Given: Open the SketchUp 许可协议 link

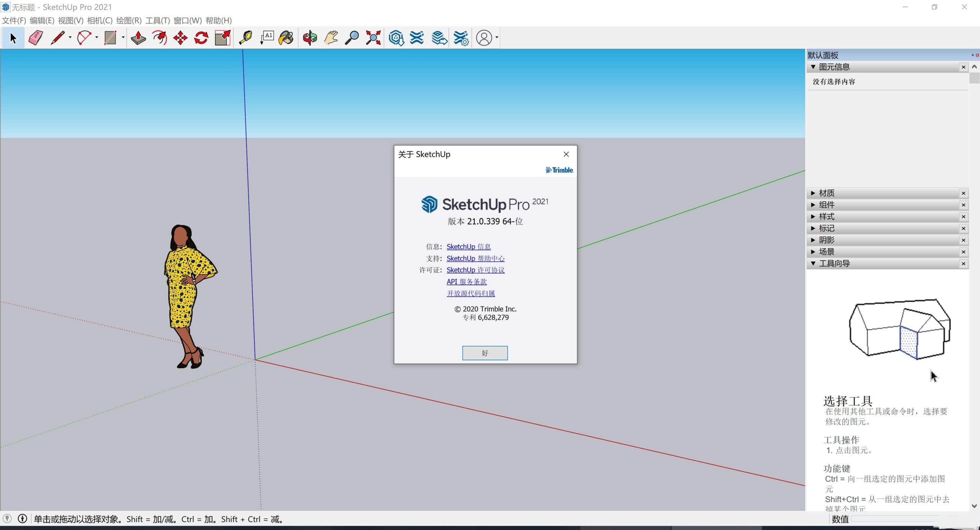Looking at the screenshot, I should coord(475,270).
